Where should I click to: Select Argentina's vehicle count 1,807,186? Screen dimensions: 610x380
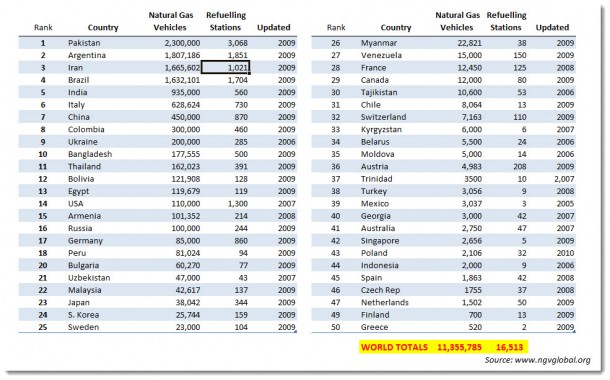coord(182,55)
